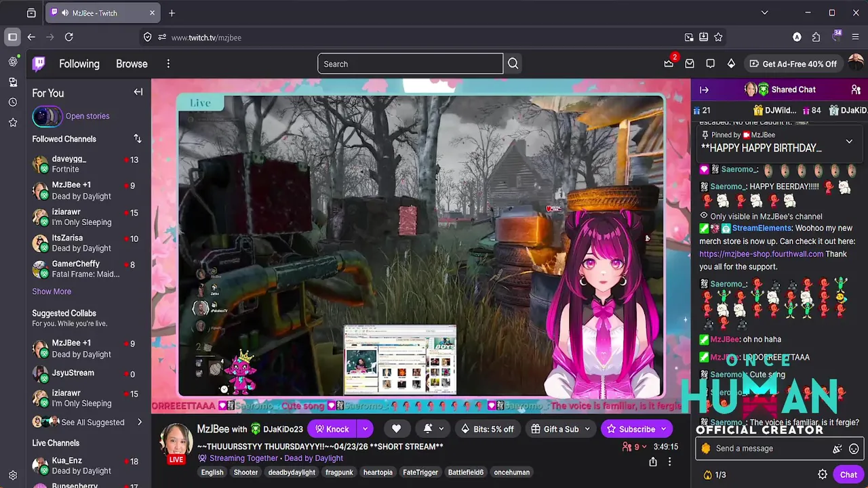Open the notifications inbox icon
Screen dimensions: 868x488
pyautogui.click(x=690, y=64)
